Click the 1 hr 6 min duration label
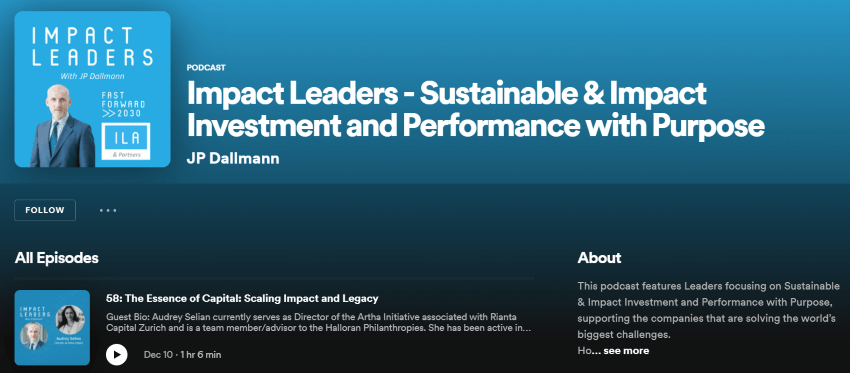The width and height of the screenshot is (850, 373). pos(200,355)
